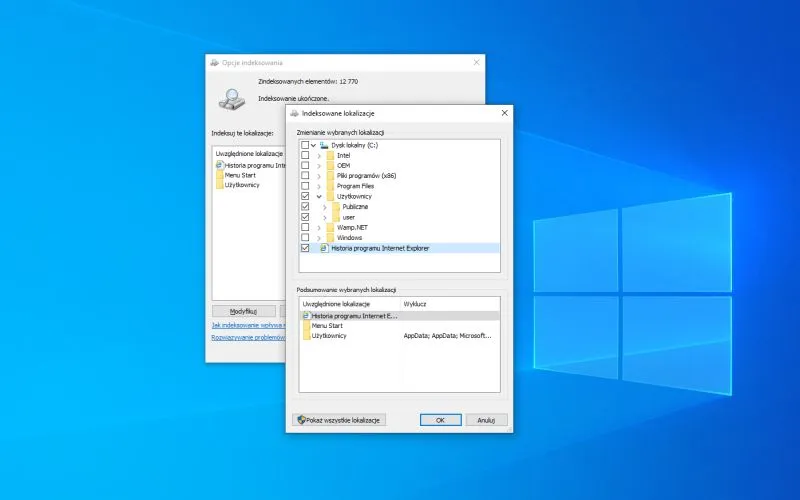The width and height of the screenshot is (800, 500).
Task: Expand the Program Files node
Action: pos(319,186)
